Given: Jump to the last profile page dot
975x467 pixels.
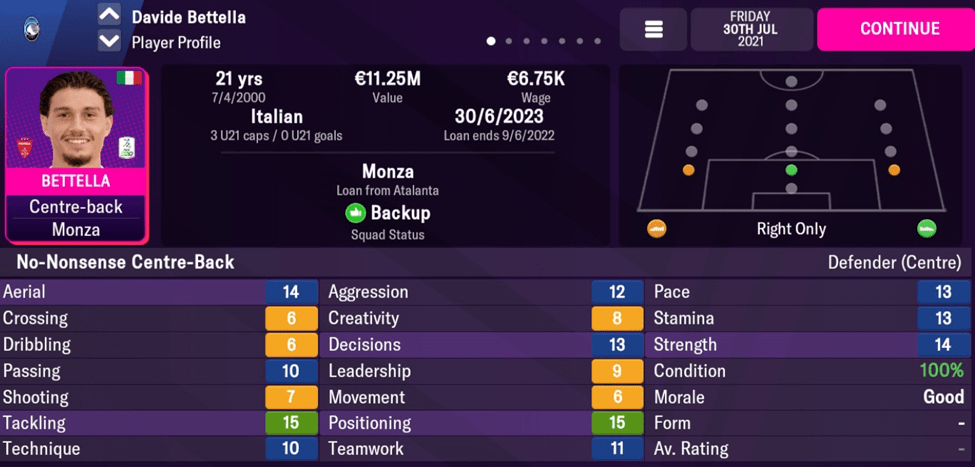Looking at the screenshot, I should click(x=598, y=42).
